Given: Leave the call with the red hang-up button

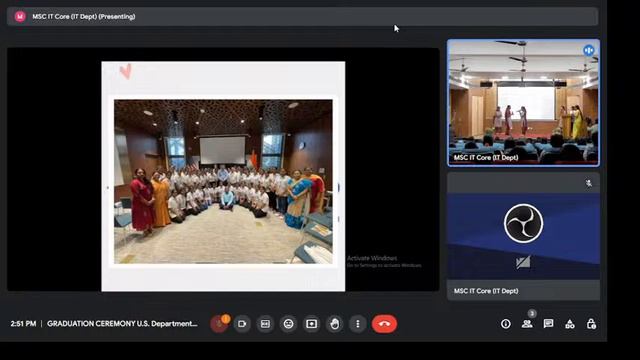Looking at the screenshot, I should coord(384,324).
